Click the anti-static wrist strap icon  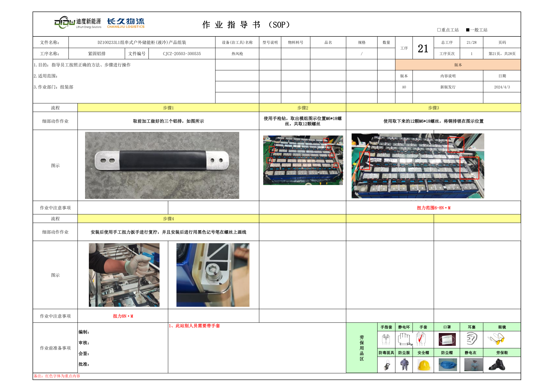point(405,339)
